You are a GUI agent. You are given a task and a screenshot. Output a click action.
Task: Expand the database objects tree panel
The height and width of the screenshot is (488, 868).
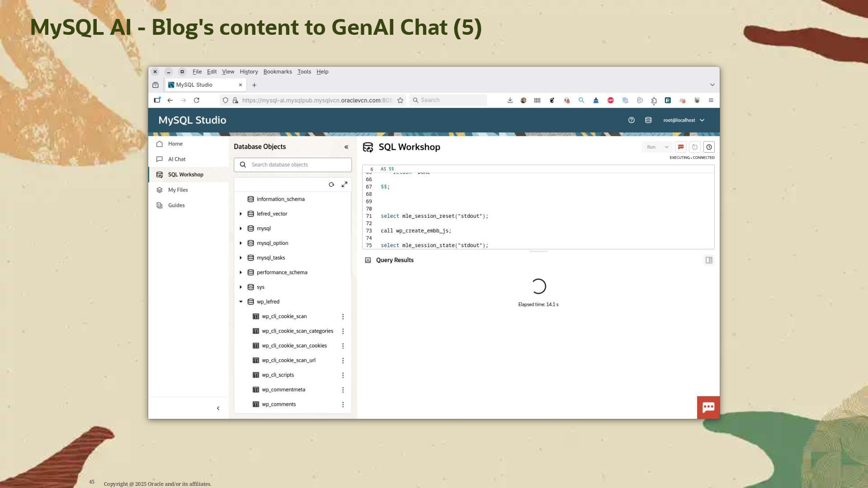[344, 184]
